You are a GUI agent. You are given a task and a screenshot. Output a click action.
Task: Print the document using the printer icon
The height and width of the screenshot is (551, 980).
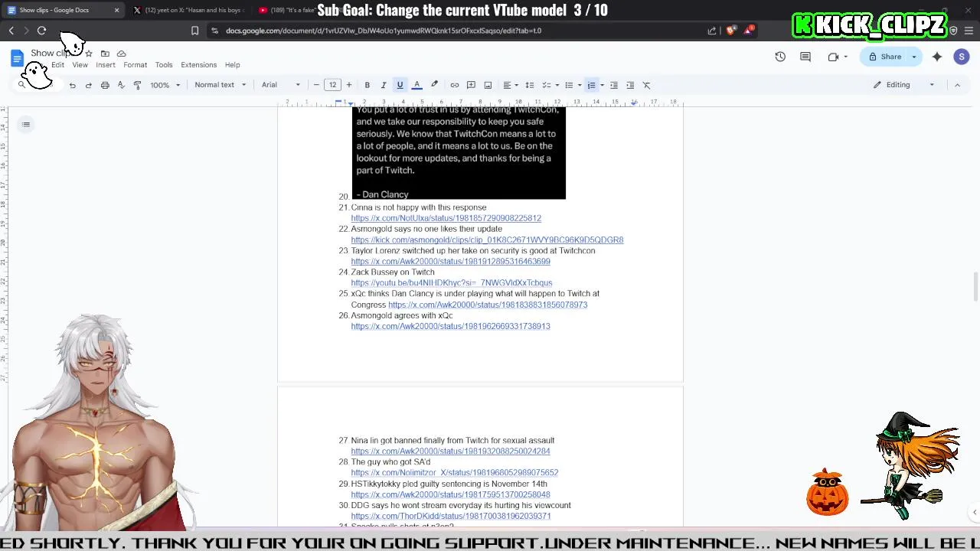[105, 85]
